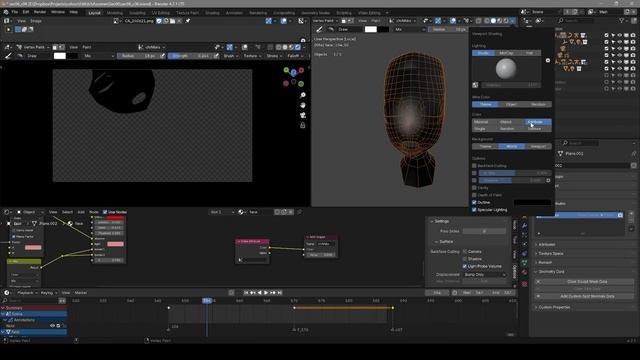Open the Mix blend mode dropdown in left viewport

click(x=98, y=56)
